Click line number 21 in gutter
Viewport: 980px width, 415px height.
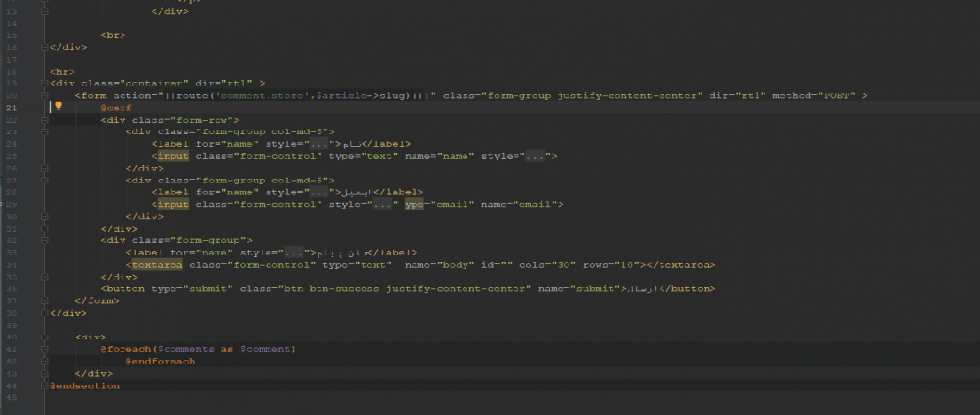11,108
